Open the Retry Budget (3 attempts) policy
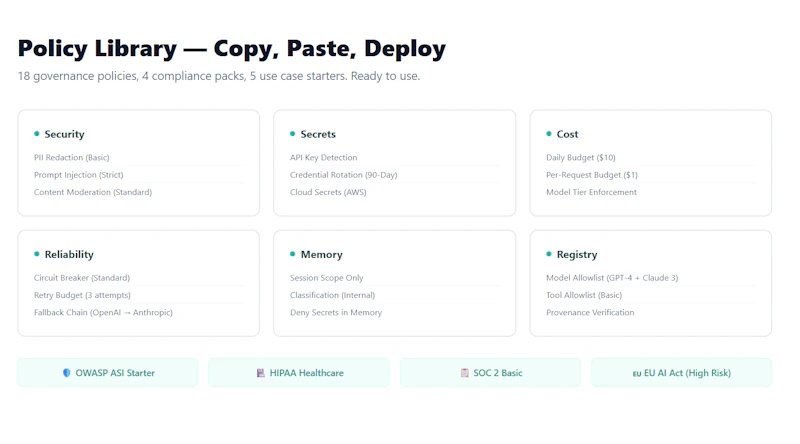Image resolution: width=800 pixels, height=444 pixels. 82,295
